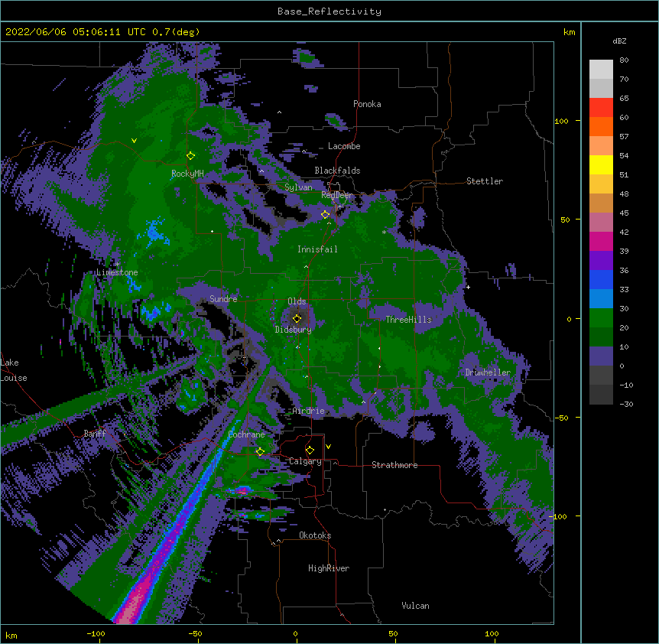The image size is (659, 644).
Task: Click the HighRiver city label
Action: (329, 568)
